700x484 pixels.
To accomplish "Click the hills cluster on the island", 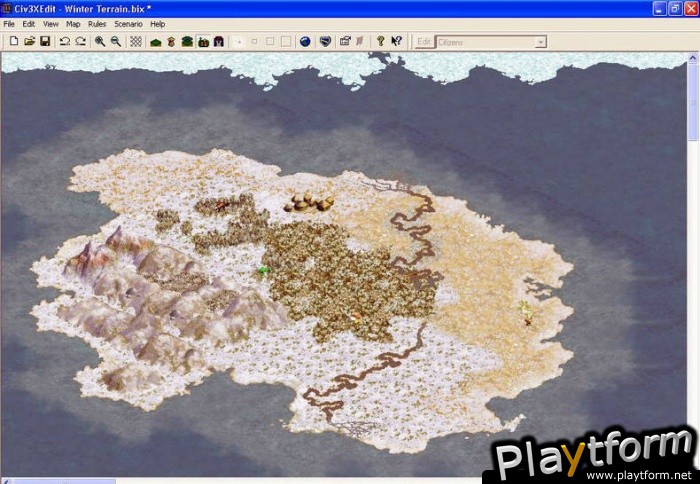I will pos(309,203).
